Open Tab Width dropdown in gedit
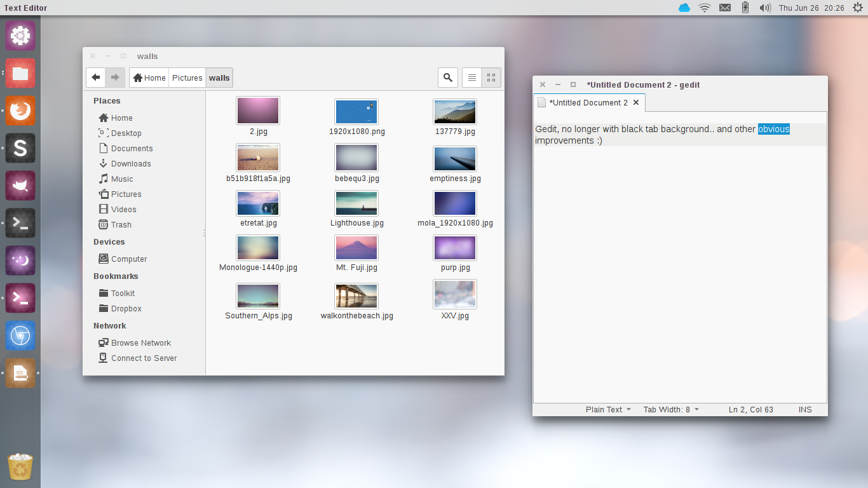This screenshot has width=868, height=488. pos(671,409)
